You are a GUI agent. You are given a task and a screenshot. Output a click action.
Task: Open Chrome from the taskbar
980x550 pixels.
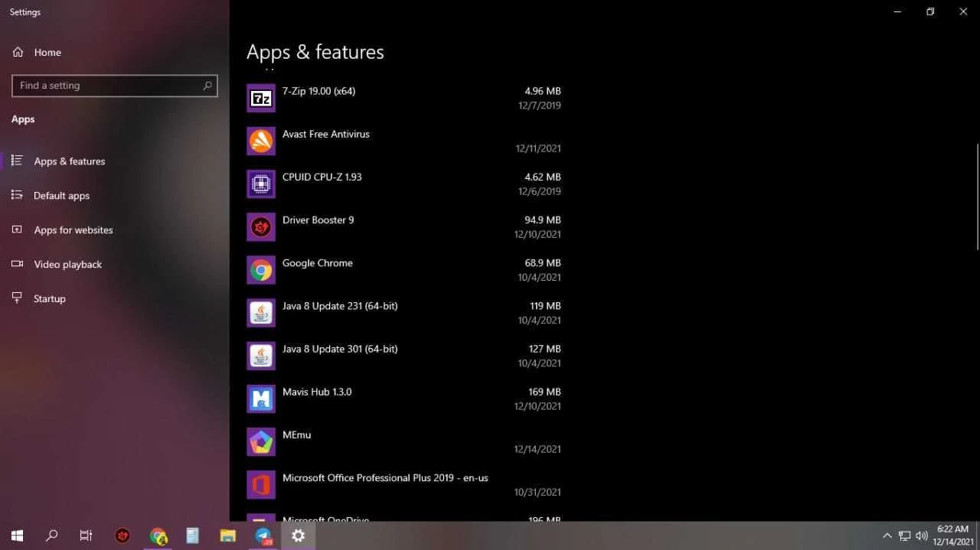point(158,535)
